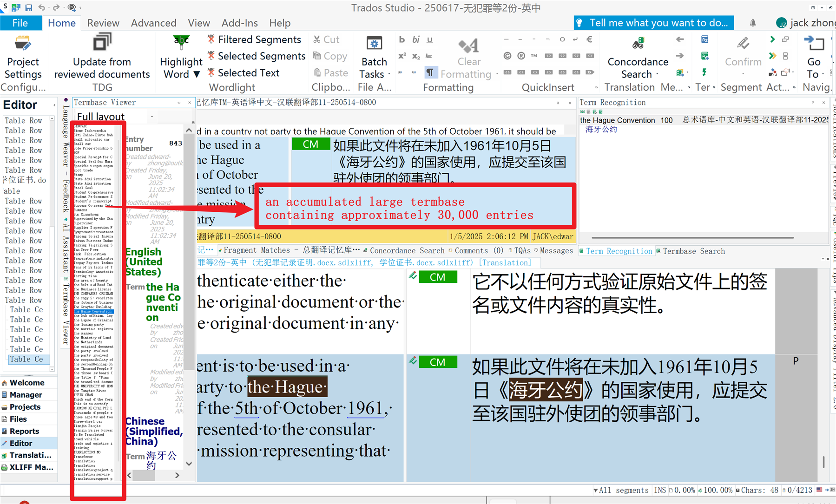
Task: Save the document with the floppy disk icon
Action: click(29, 7)
